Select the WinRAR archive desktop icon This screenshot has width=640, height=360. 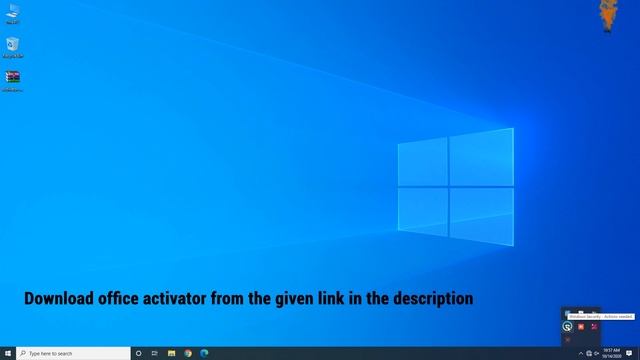point(13,81)
